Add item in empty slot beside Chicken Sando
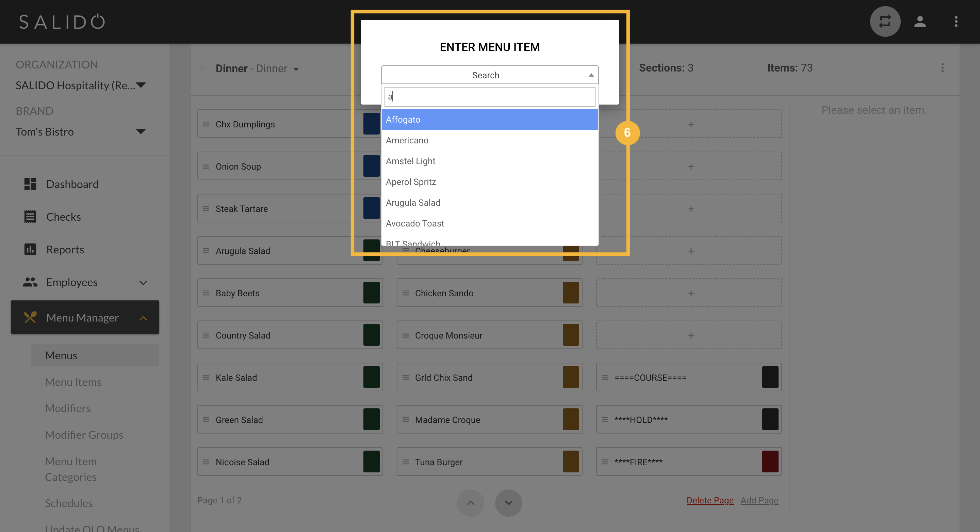The width and height of the screenshot is (980, 532). (x=689, y=293)
